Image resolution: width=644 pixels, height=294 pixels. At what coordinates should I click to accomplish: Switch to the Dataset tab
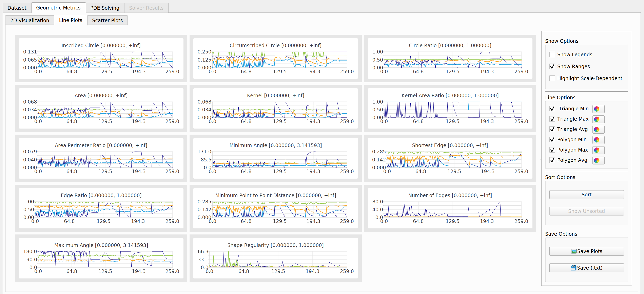[x=17, y=8]
